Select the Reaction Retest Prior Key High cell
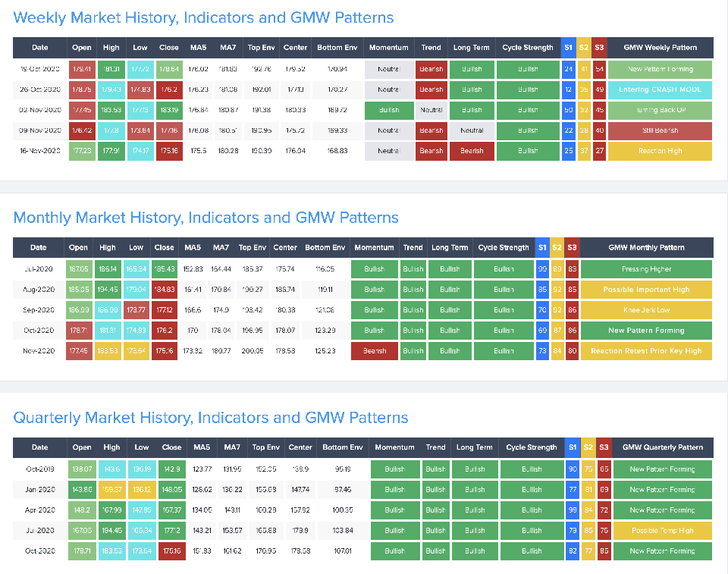Screen dimensions: 728x574 point(646,351)
